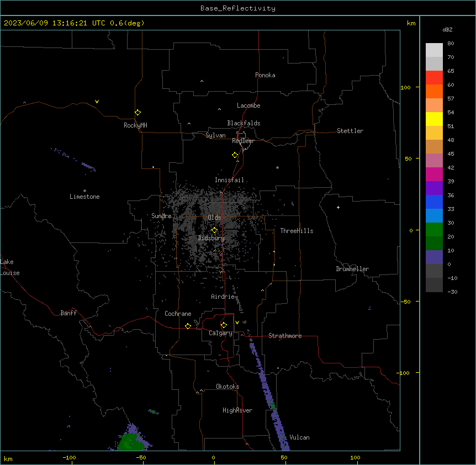Click the Stettler label
The width and height of the screenshot is (476, 465).
point(350,131)
